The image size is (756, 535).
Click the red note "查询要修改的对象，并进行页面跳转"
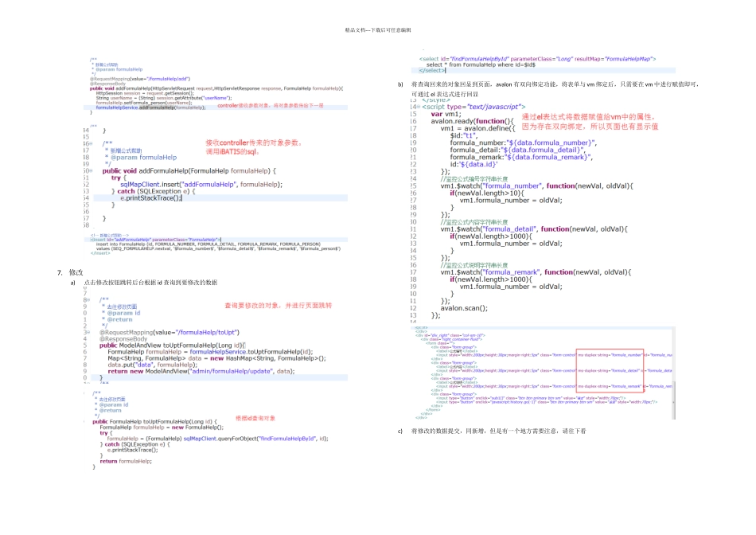279,306
